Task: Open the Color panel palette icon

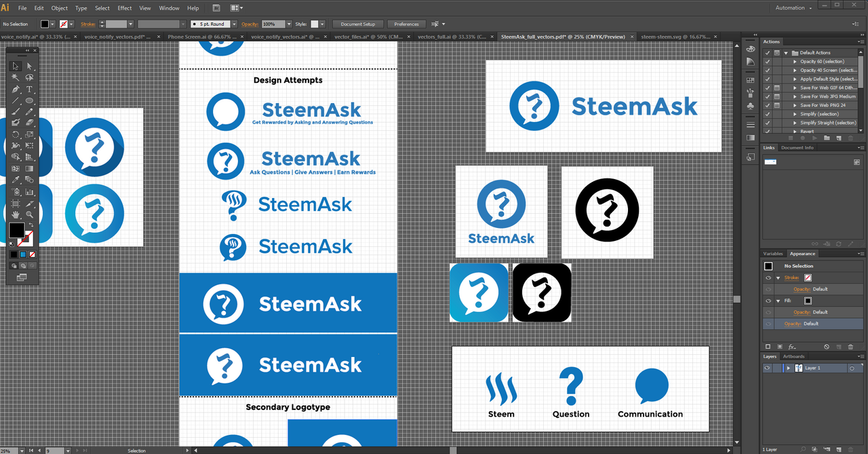Action: point(751,49)
